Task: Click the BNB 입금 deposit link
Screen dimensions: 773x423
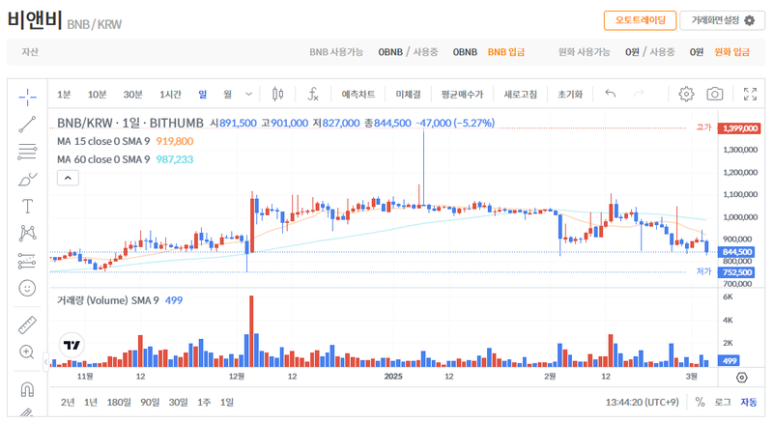Action: (506, 52)
